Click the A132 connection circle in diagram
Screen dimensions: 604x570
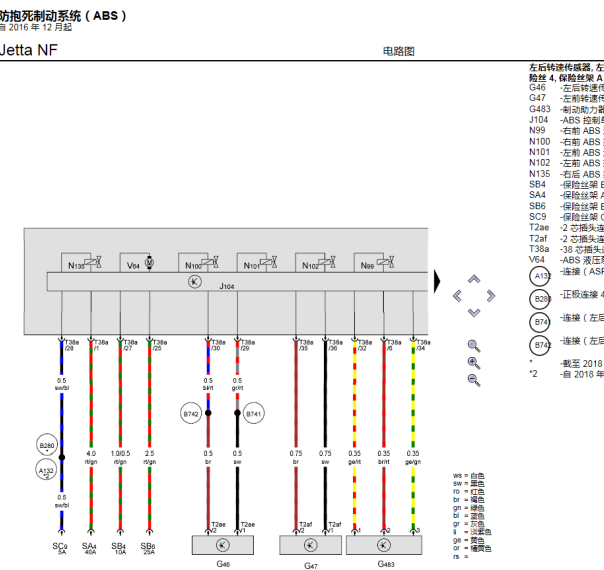point(46,471)
